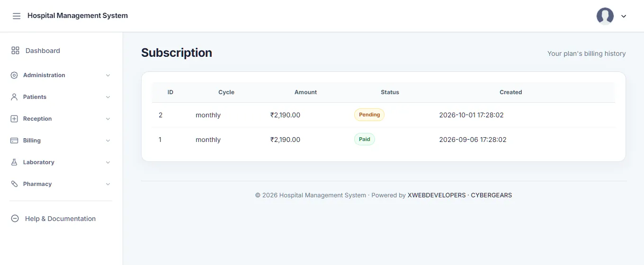
Task: Click the Cycle column header
Action: tap(226, 92)
